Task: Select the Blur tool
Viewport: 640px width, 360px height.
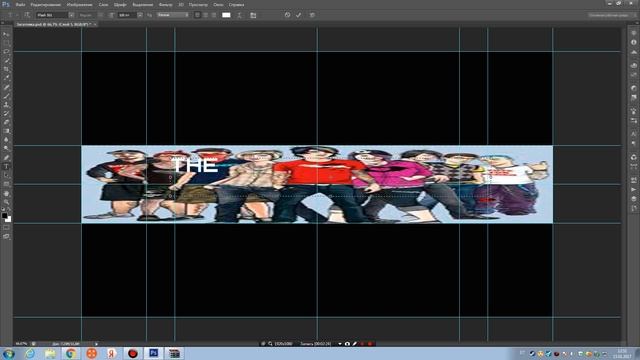Action: click(x=6, y=140)
